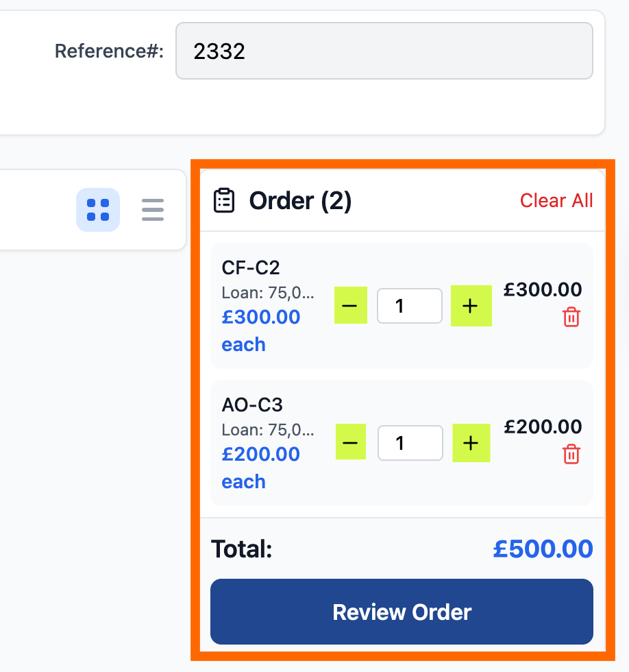
Task: Click the CF-C2 quantity field
Action: coord(409,306)
